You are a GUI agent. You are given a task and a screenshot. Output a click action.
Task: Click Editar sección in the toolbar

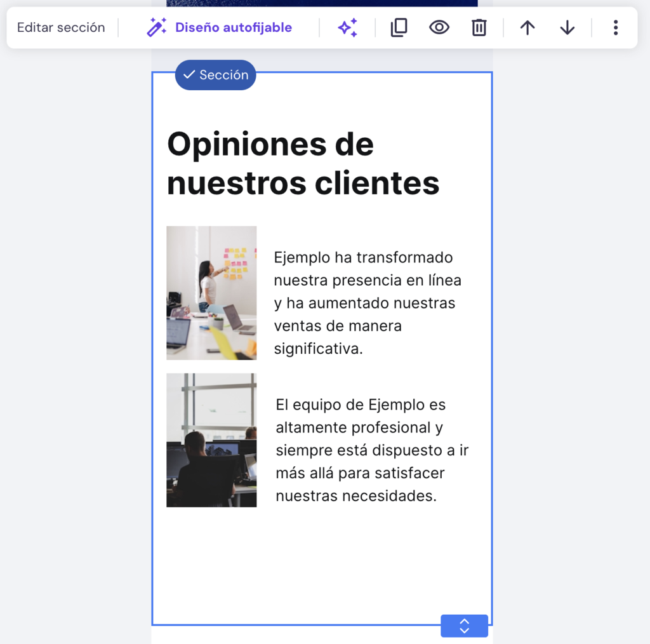pos(61,27)
